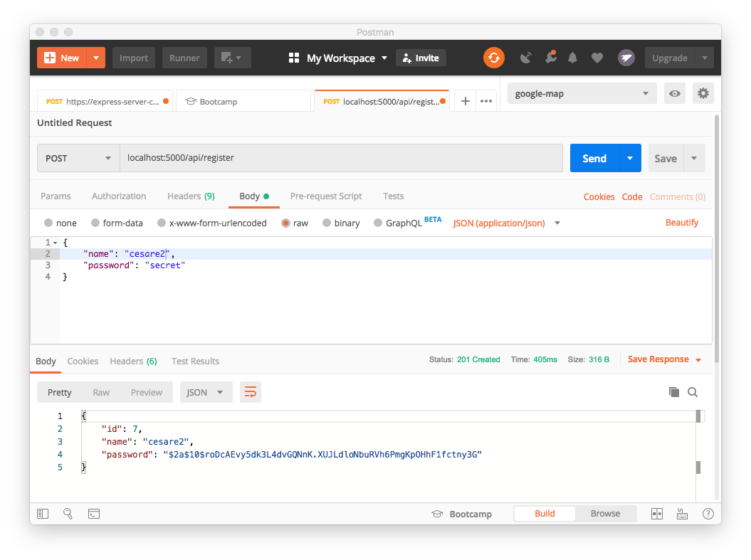Open the tab options ellipsis menu

click(x=486, y=101)
